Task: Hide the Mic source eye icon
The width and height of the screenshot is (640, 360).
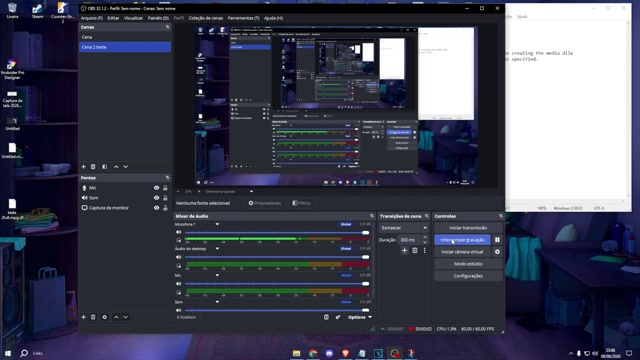Action: [x=156, y=188]
